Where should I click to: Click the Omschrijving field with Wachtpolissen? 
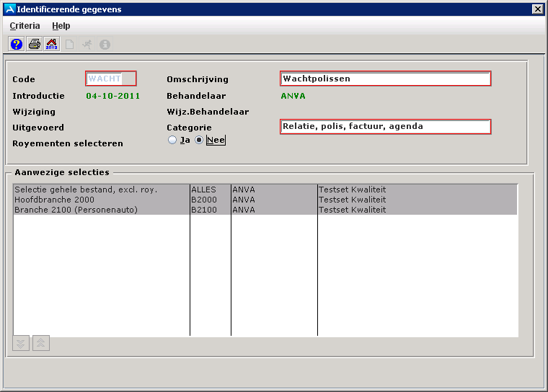[x=385, y=79]
